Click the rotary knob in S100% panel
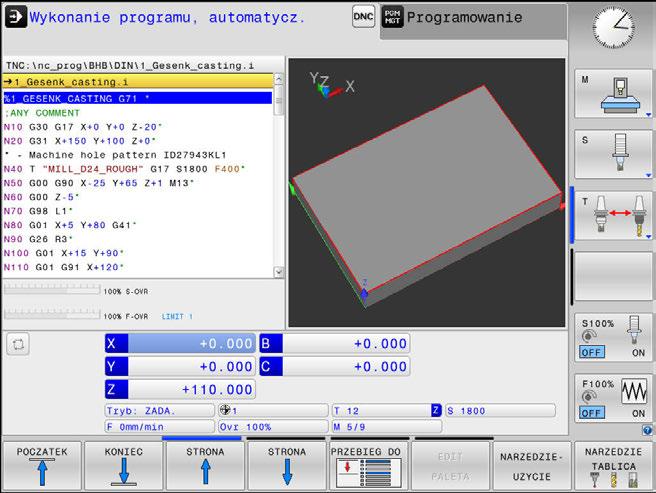The width and height of the screenshot is (656, 493). 589,336
